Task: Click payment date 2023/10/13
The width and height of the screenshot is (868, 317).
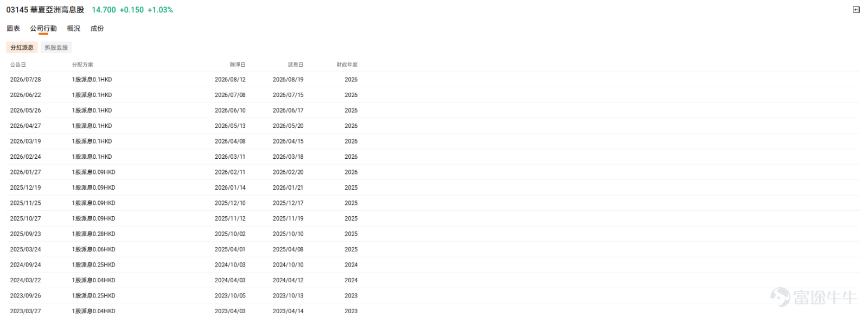Action: (288, 296)
